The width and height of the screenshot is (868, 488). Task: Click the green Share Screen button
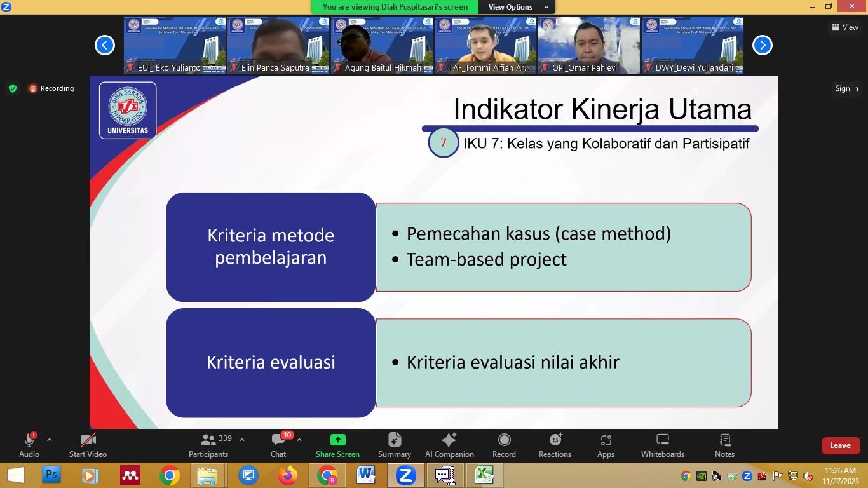(x=337, y=445)
